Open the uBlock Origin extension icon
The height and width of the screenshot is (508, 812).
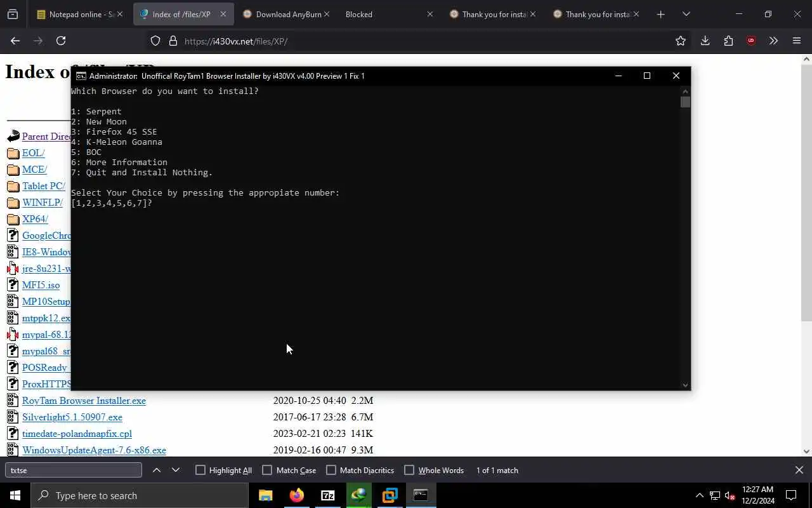coord(751,41)
